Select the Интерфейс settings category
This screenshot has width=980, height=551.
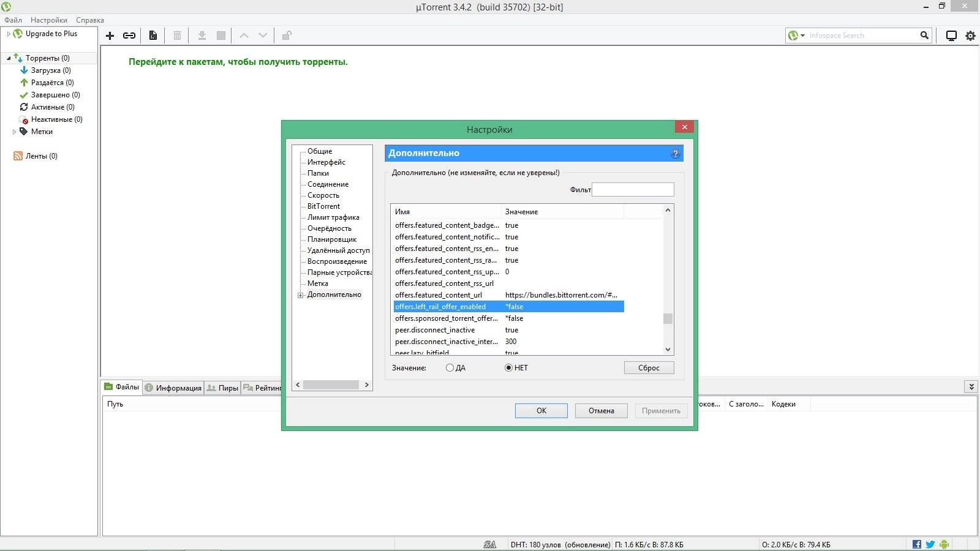[x=326, y=162]
